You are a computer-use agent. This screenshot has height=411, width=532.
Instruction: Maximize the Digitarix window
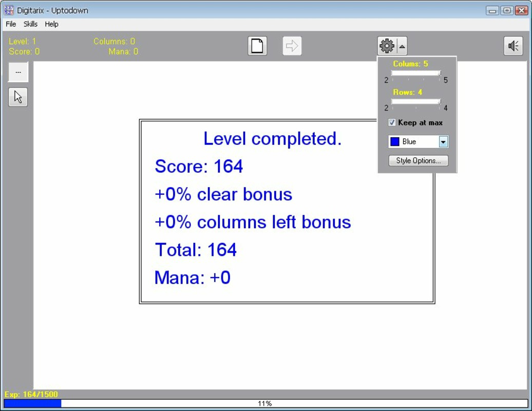(507, 10)
